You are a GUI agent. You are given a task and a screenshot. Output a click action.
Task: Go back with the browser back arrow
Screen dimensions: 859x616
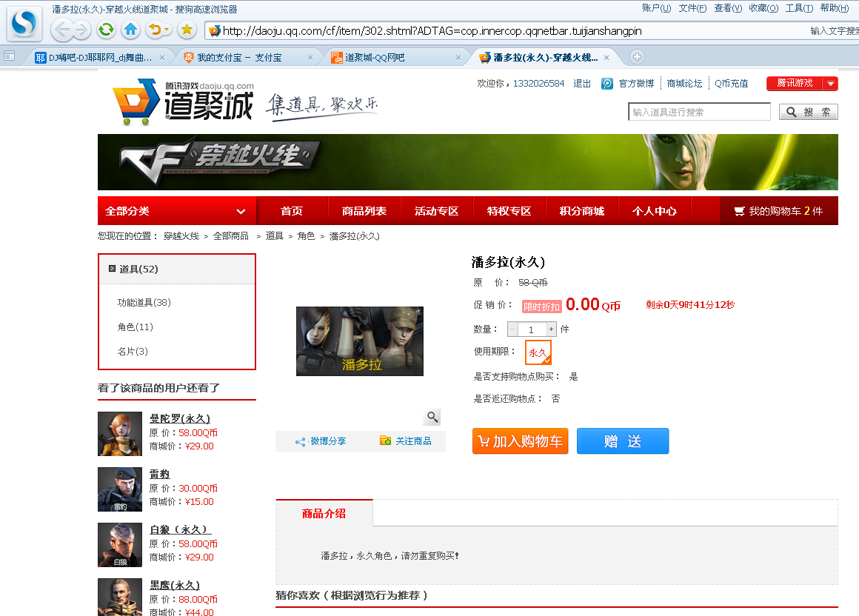click(x=62, y=30)
